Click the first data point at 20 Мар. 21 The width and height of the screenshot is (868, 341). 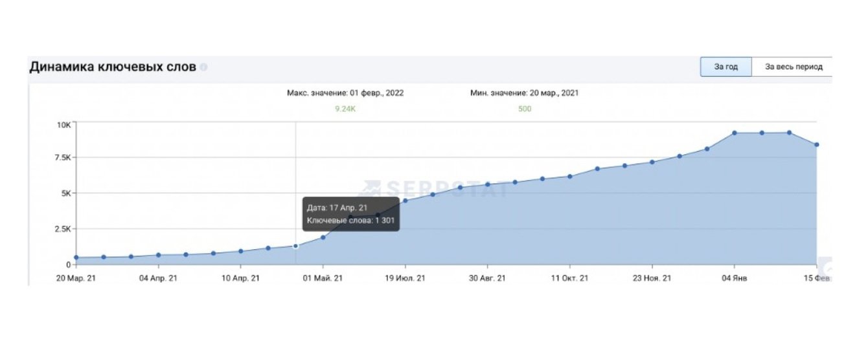76,258
